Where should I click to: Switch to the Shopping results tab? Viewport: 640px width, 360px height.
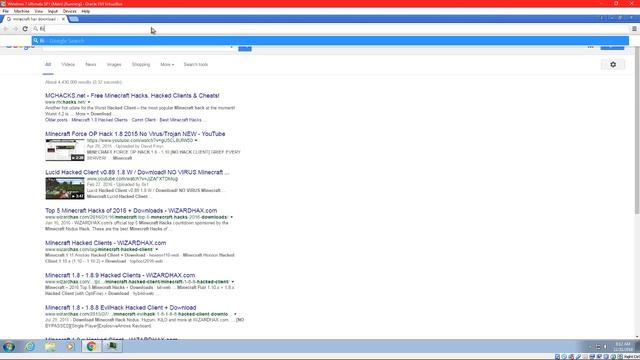pos(141,64)
